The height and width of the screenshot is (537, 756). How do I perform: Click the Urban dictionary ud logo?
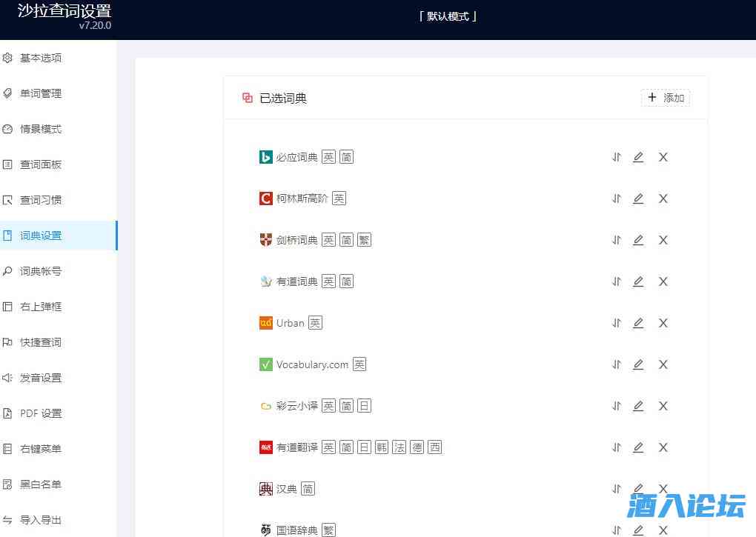(265, 323)
